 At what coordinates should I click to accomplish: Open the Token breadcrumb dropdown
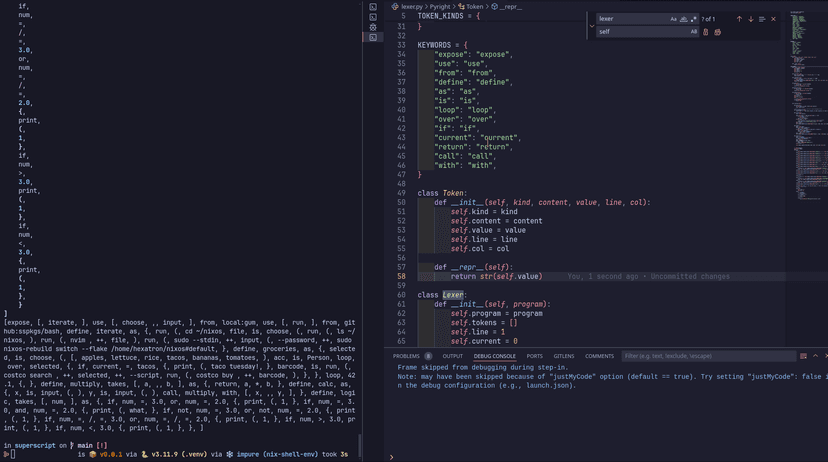[474, 6]
